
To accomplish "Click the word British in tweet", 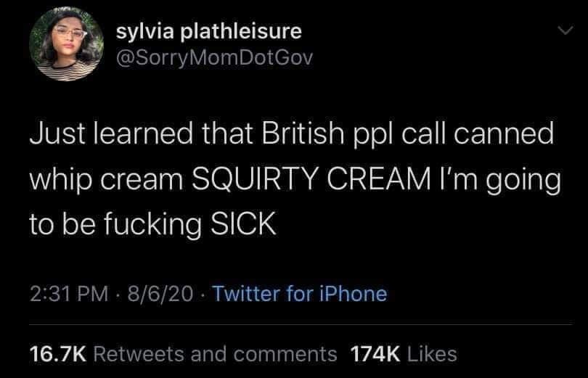I will [x=303, y=133].
